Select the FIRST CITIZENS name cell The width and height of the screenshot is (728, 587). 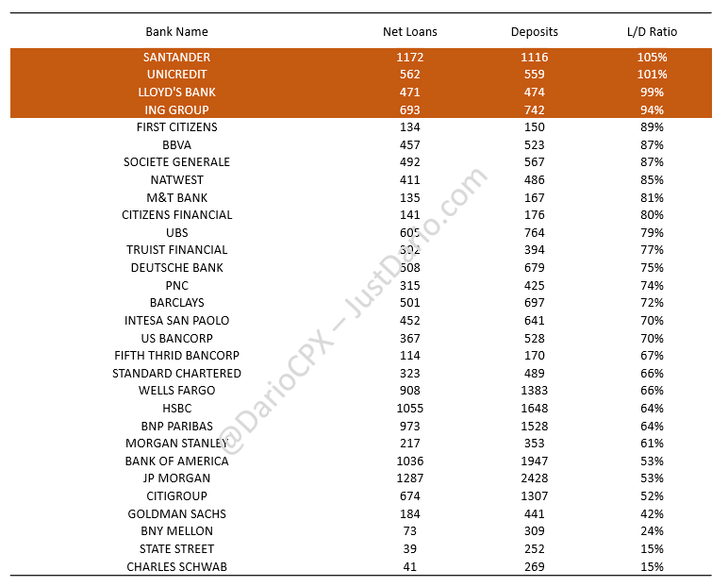(176, 127)
